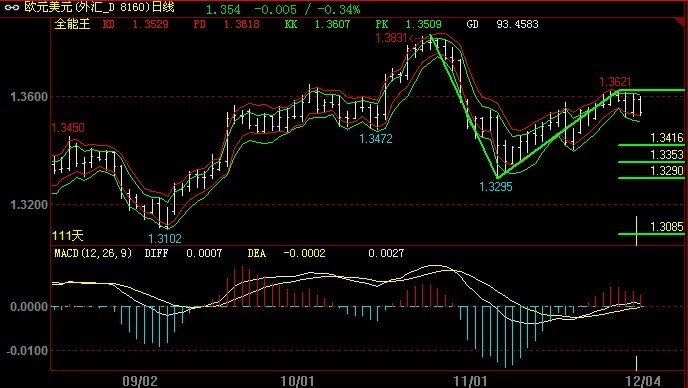Image resolution: width=688 pixels, height=388 pixels.
Task: Click the peak price label 1.3831
Action: (x=391, y=38)
